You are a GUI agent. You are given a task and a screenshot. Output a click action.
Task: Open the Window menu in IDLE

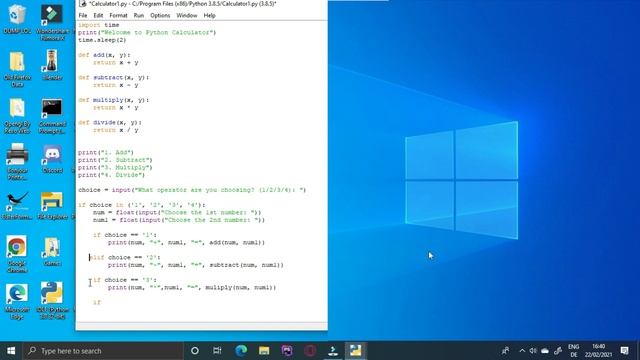click(x=187, y=15)
